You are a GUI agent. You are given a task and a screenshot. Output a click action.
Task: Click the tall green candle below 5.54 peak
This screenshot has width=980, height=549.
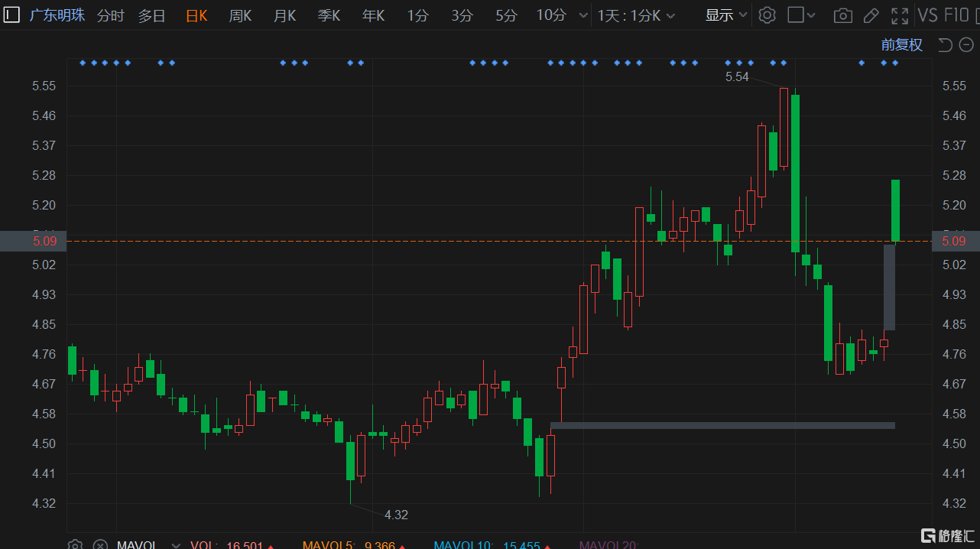pyautogui.click(x=795, y=174)
